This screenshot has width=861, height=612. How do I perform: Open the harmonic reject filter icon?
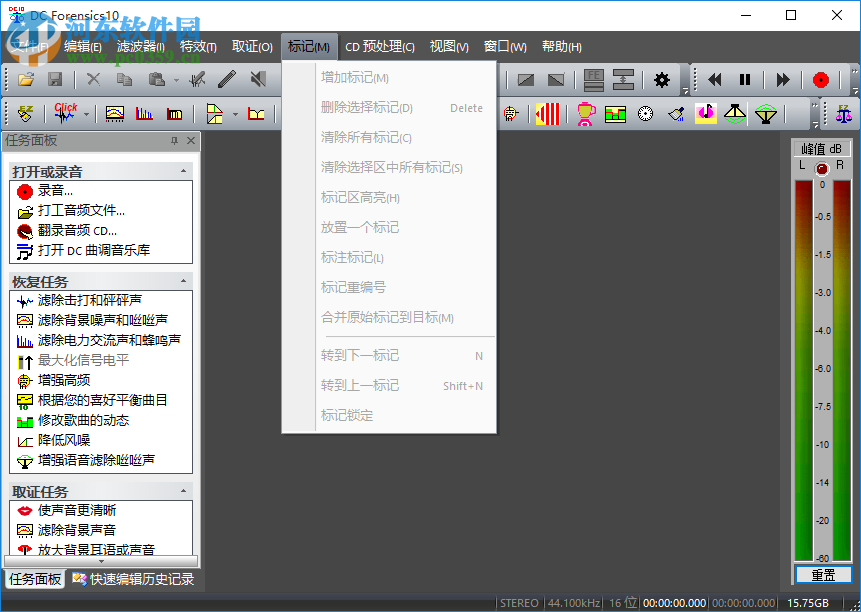click(x=144, y=114)
